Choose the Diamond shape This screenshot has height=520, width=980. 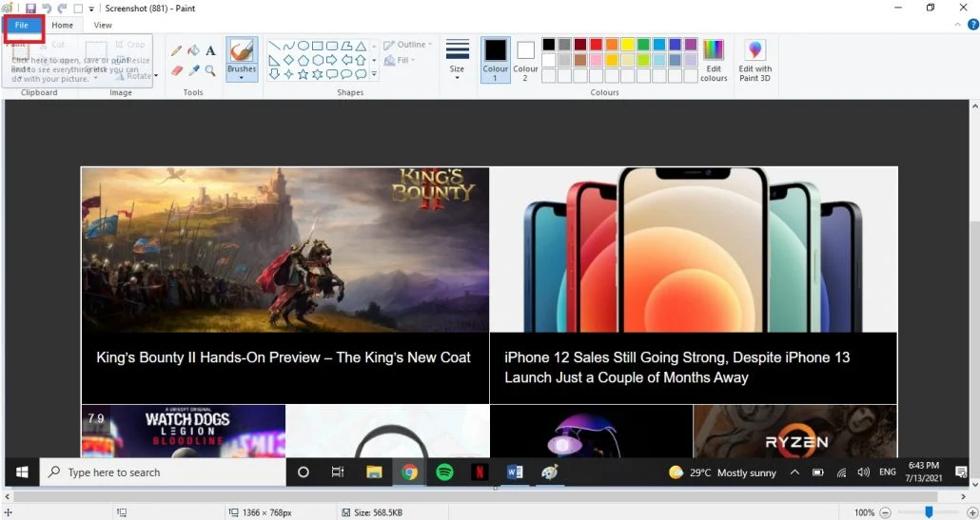click(288, 61)
